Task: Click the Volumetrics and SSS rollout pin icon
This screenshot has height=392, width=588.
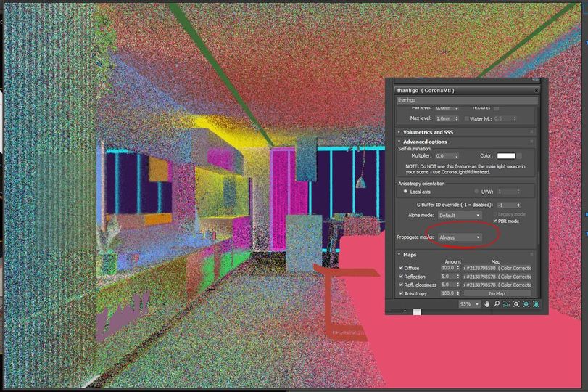Action: click(531, 132)
